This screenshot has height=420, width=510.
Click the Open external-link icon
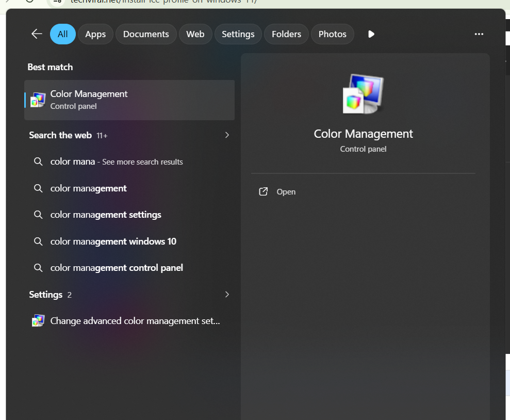(263, 191)
